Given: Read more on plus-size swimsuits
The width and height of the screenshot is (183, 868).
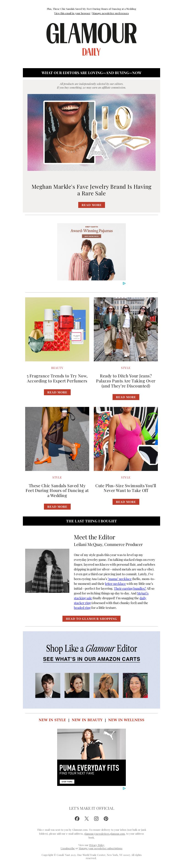Looking at the screenshot, I should point(126,502).
